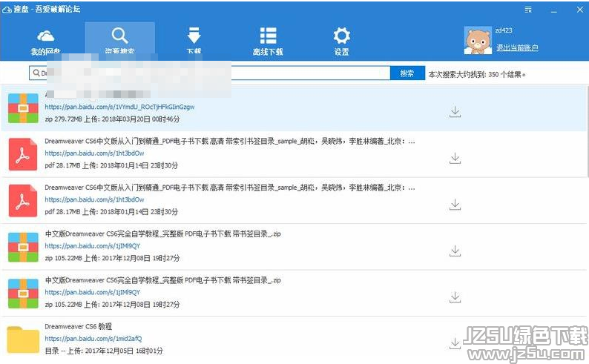Click the zip icon of the 279.72MB result

(23, 108)
